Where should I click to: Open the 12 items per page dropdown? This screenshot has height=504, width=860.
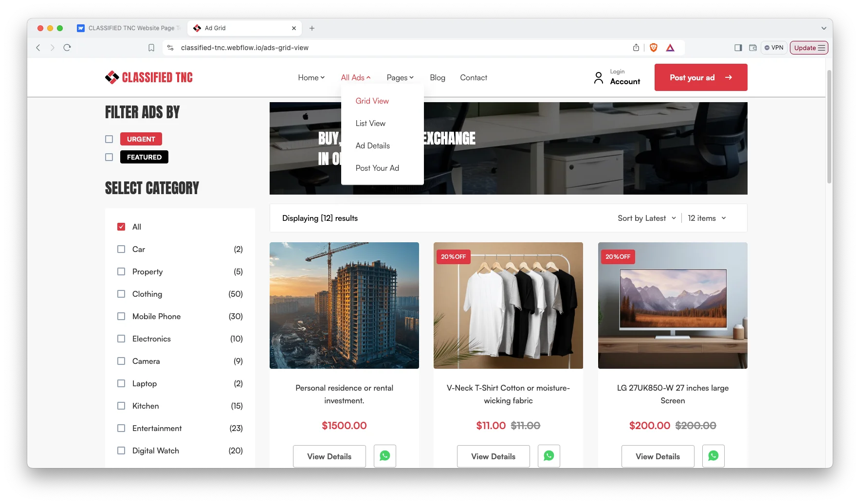707,218
